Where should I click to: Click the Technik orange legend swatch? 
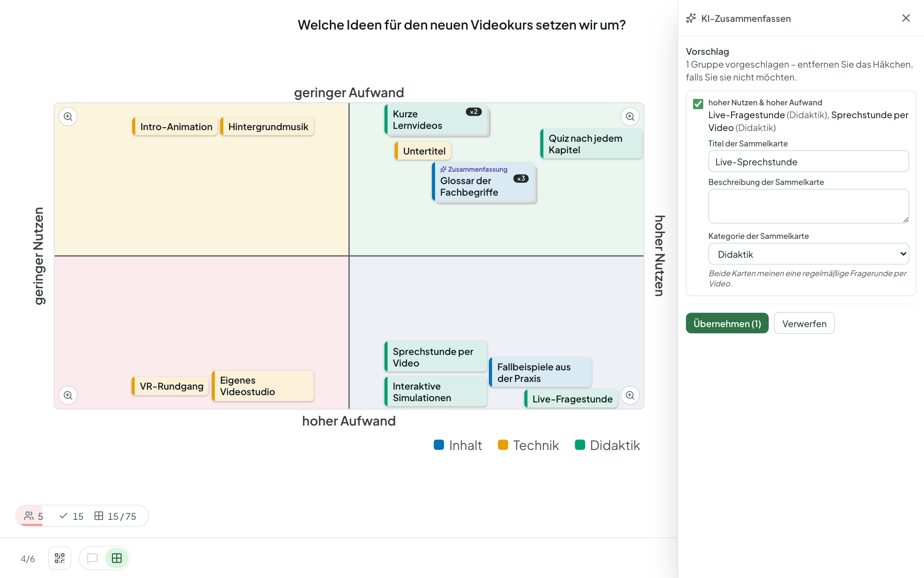(503, 445)
